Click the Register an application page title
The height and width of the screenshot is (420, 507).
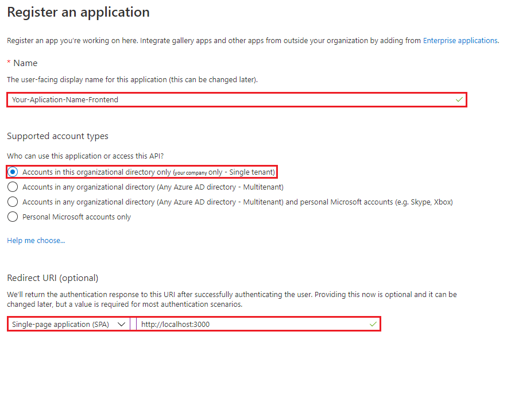pos(78,12)
